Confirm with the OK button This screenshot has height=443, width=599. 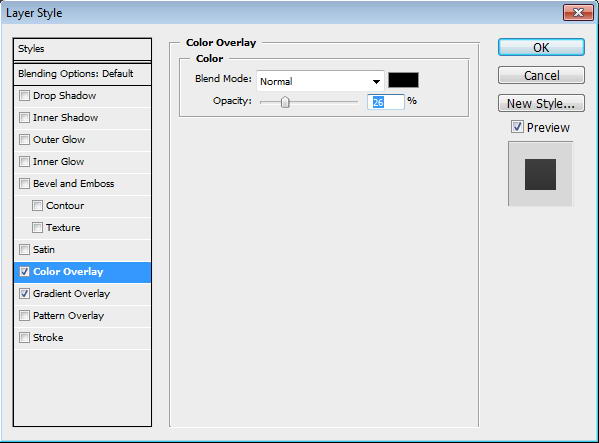[541, 47]
